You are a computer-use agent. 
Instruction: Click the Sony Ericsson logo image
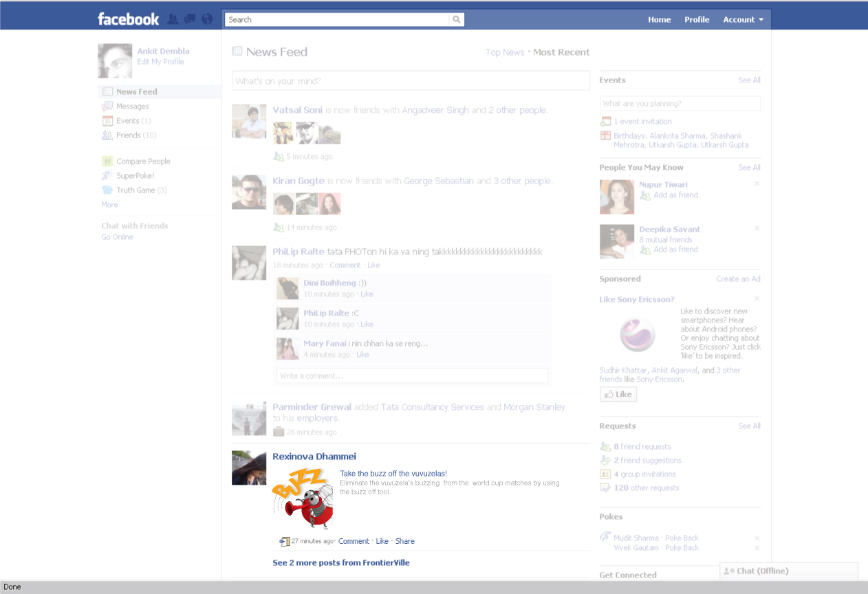[638, 335]
